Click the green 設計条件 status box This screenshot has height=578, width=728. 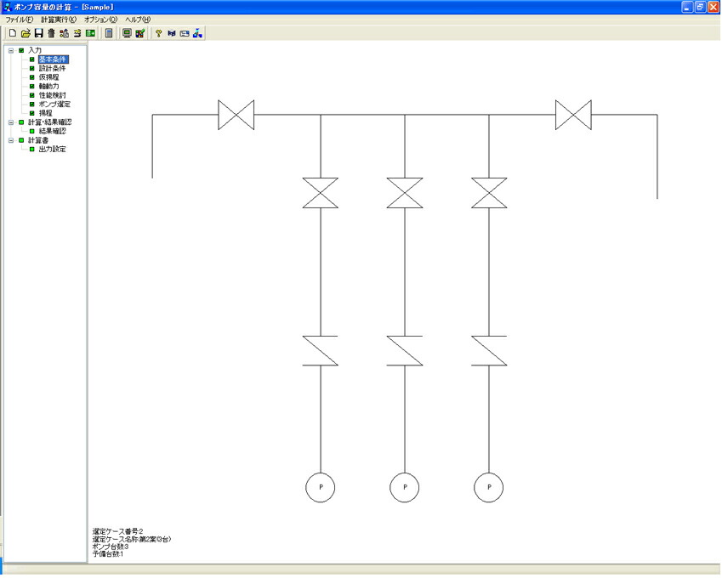click(32, 69)
